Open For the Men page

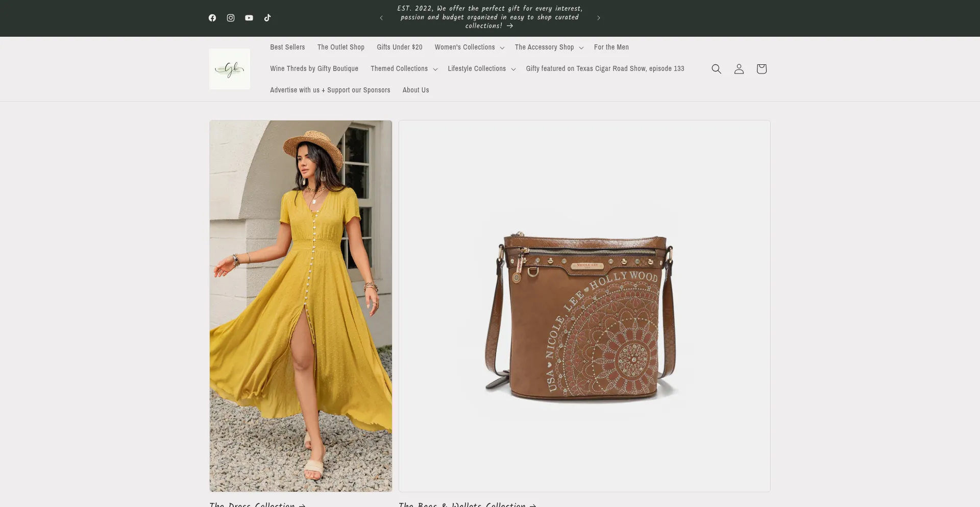click(x=611, y=47)
